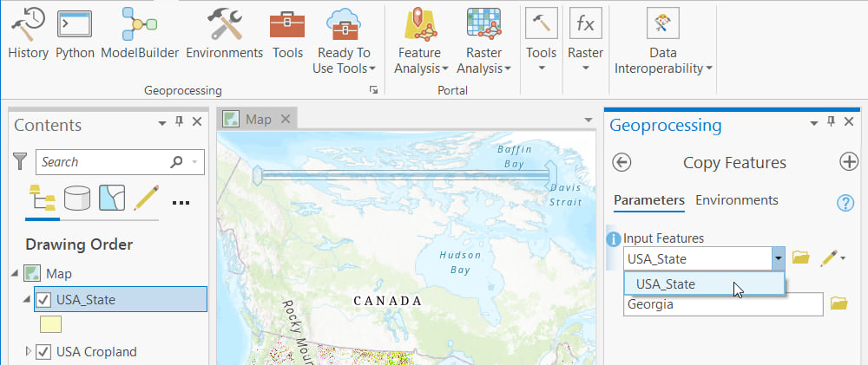The image size is (868, 365).
Task: Open Data Interoperability tools
Action: pyautogui.click(x=662, y=42)
